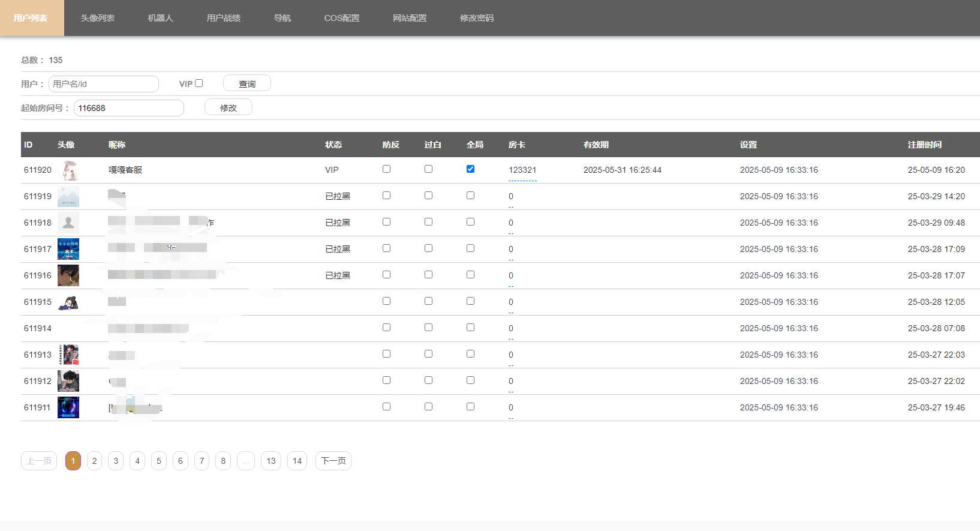
Task: Uncheck the 全局 checkbox for user 611920
Action: pyautogui.click(x=470, y=169)
